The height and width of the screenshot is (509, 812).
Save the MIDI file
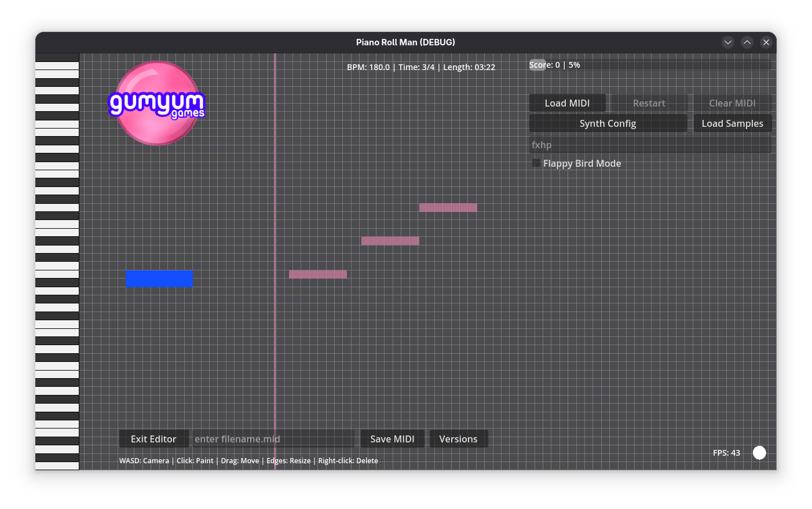(x=392, y=439)
